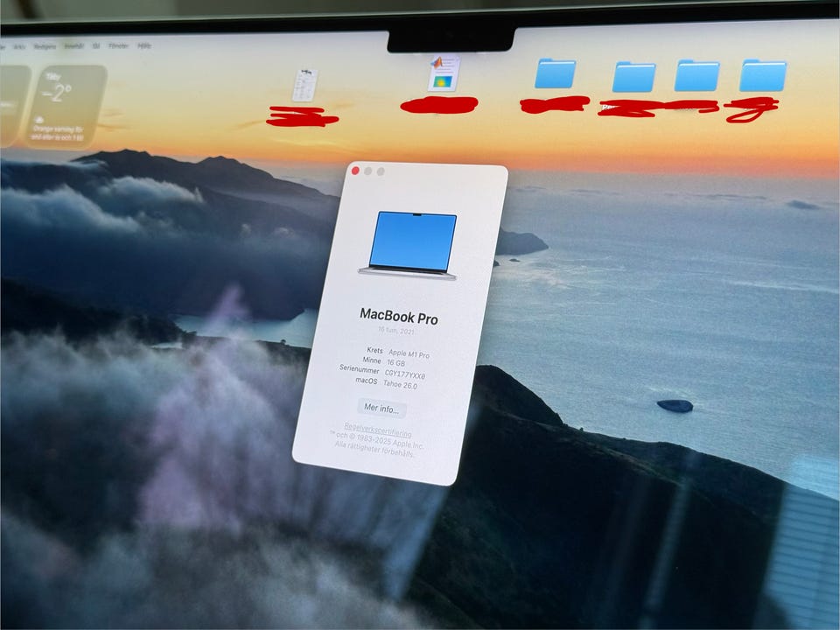Viewport: 840px width, 630px height.
Task: Open the Täby weather widget showing -2°
Action: point(66,106)
